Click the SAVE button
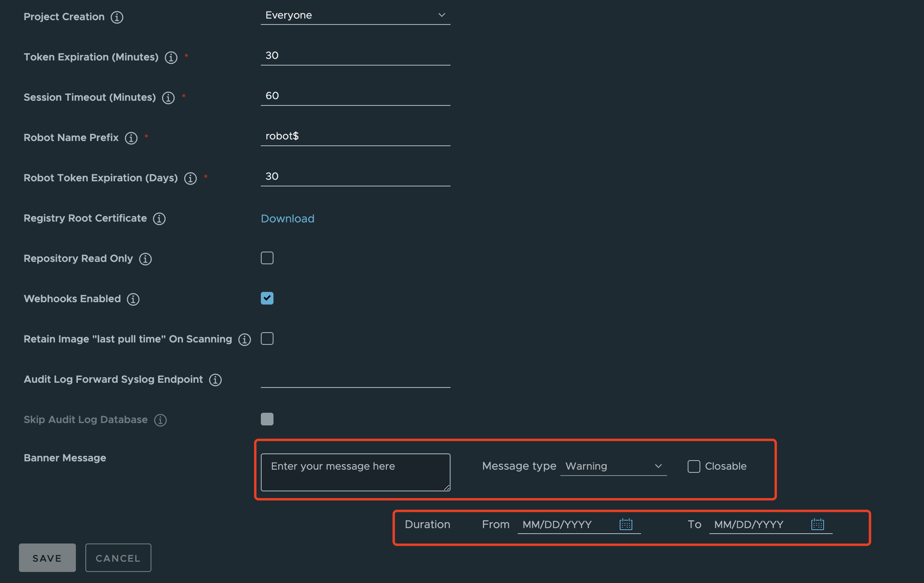Viewport: 924px width, 583px height. coord(47,558)
